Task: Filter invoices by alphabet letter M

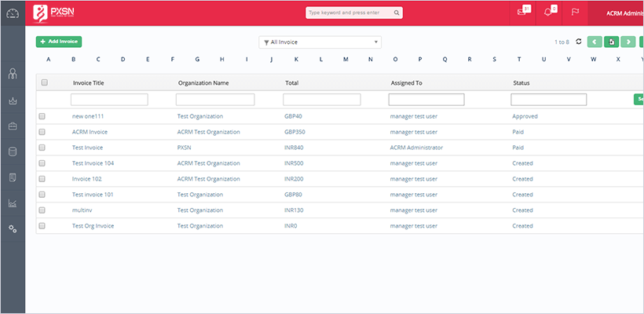Action: coord(345,59)
